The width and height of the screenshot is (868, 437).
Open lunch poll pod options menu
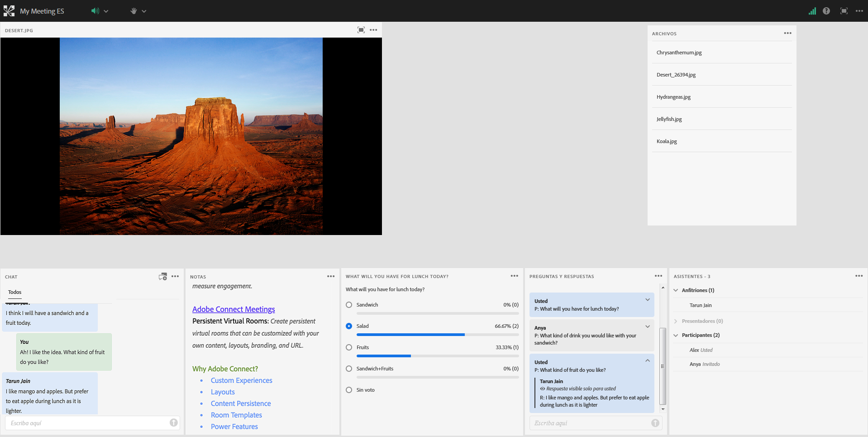515,276
